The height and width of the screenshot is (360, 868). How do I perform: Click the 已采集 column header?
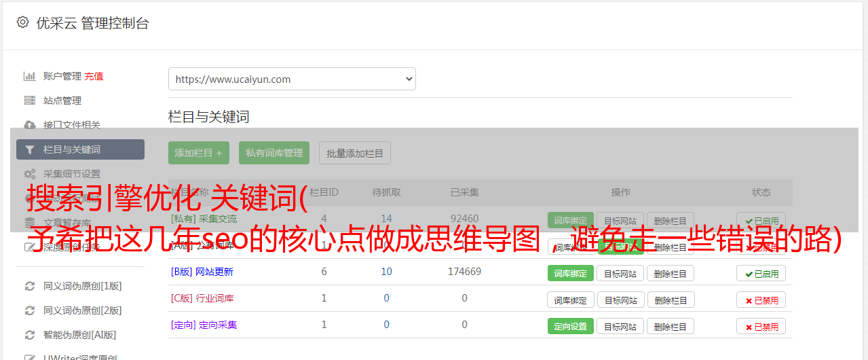(x=464, y=192)
